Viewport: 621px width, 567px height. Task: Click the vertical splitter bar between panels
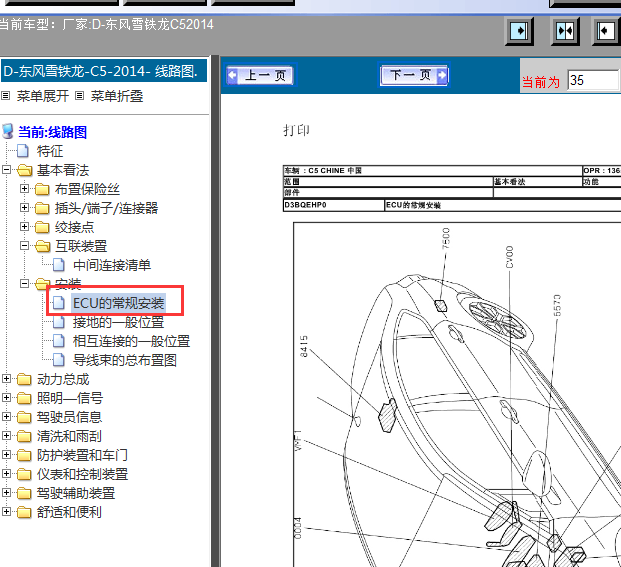(215, 311)
